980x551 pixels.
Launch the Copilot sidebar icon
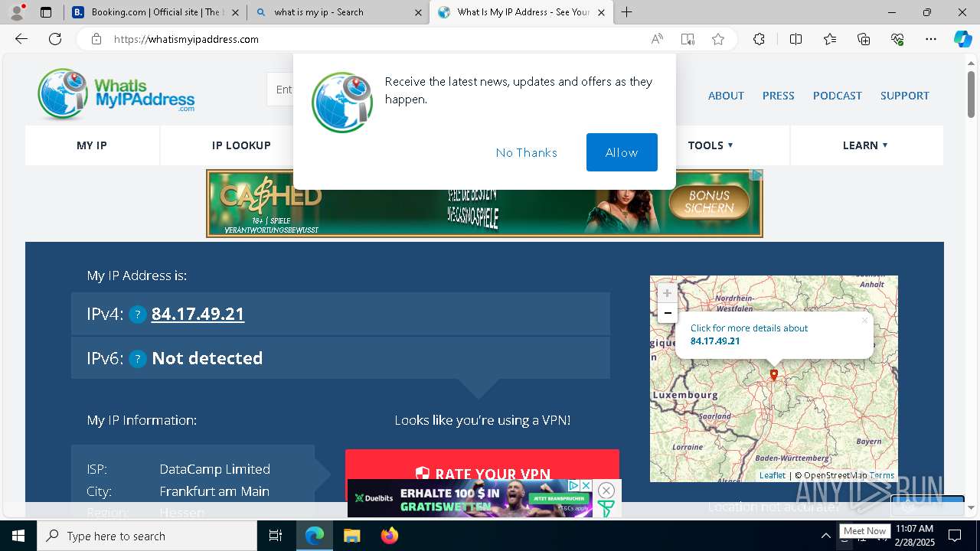962,39
